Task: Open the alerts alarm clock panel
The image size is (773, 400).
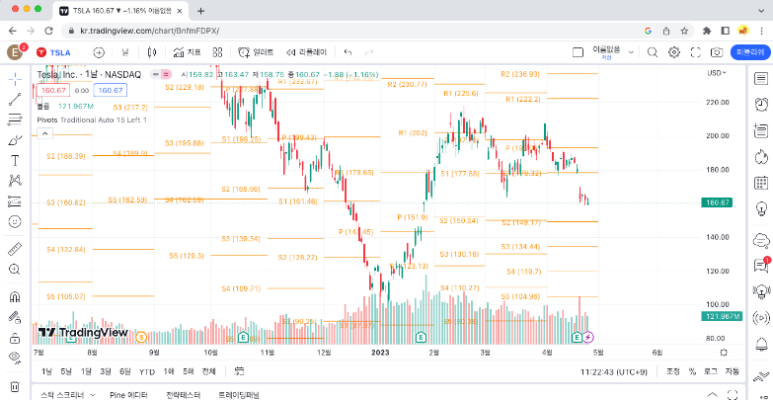Action: (x=761, y=105)
